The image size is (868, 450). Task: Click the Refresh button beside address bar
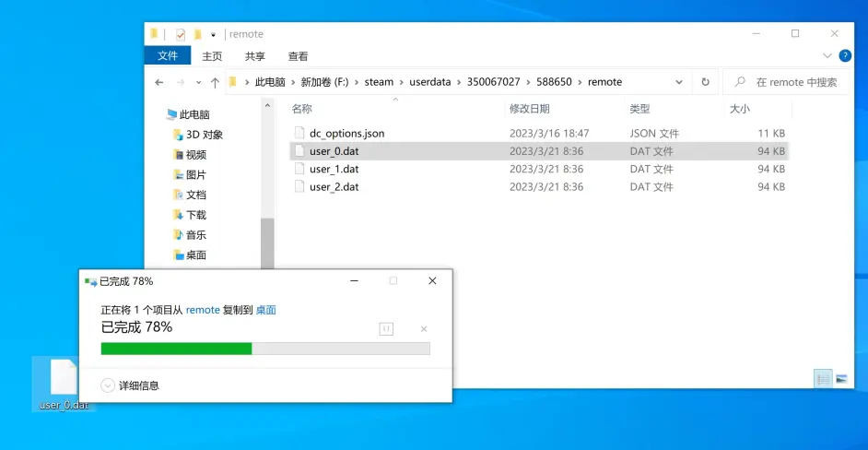point(705,82)
